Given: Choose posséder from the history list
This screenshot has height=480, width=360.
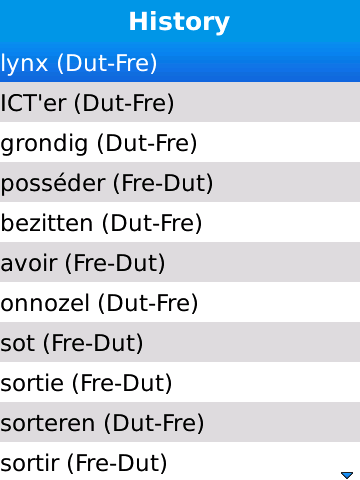Looking at the screenshot, I should click(x=180, y=182).
